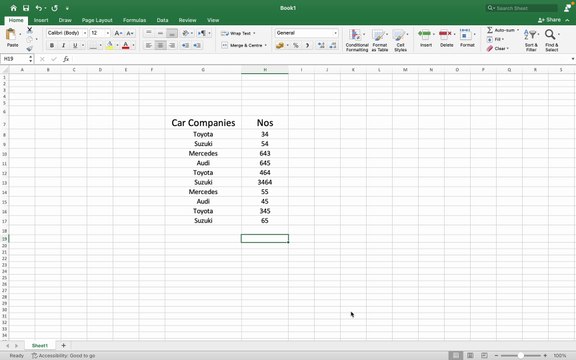
Task: Increase the indent level
Action: point(197,45)
